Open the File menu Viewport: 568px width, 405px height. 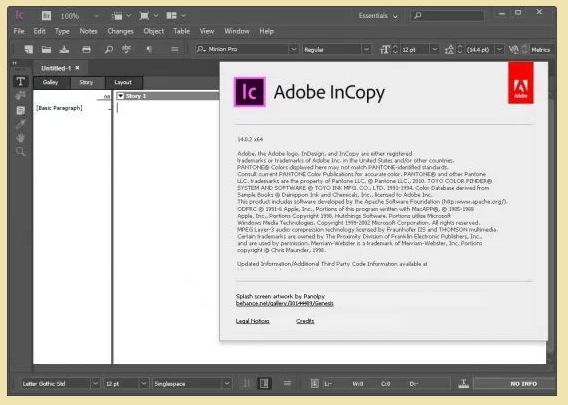[19, 31]
